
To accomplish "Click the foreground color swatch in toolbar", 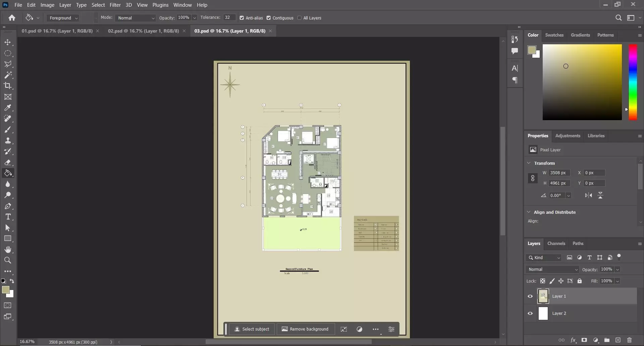I will tap(5, 290).
